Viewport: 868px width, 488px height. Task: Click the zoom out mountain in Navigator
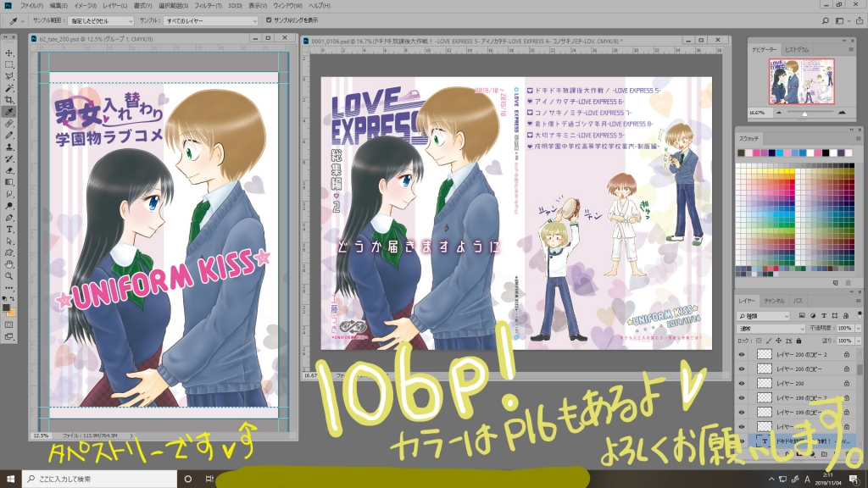click(780, 113)
